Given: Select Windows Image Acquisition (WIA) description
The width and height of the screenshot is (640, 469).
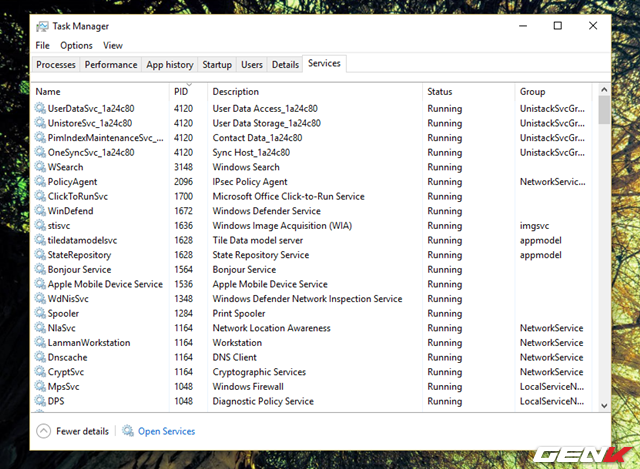Looking at the screenshot, I should [x=282, y=225].
